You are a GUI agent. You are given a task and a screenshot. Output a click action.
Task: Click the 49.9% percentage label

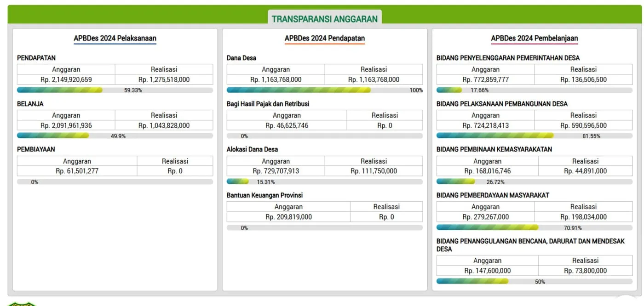pos(118,136)
